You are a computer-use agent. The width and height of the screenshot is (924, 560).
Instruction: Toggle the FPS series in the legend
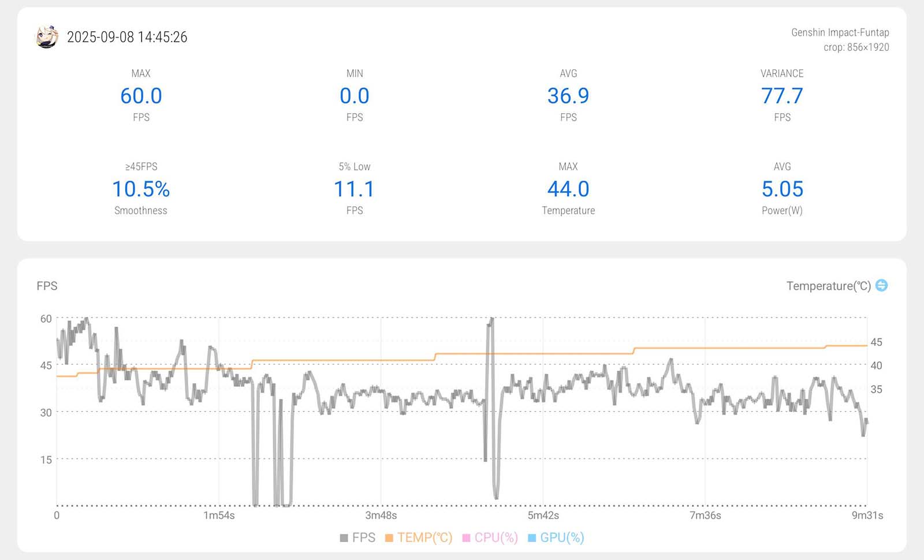358,537
